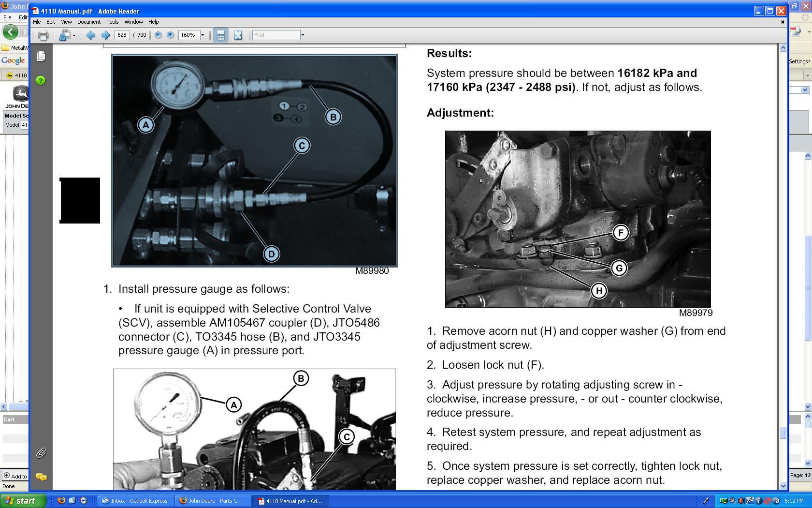Open the Attachments paperclip panel
This screenshot has width=812, height=508.
(x=41, y=453)
